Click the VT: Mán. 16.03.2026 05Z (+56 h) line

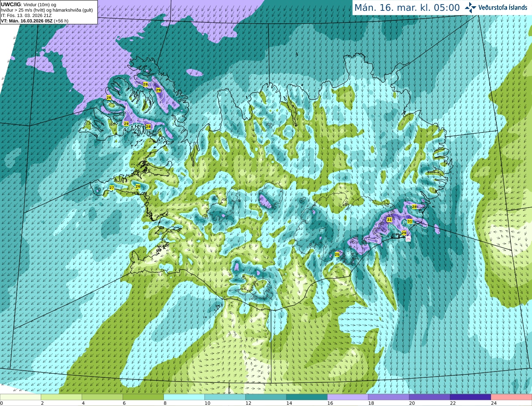34,21
